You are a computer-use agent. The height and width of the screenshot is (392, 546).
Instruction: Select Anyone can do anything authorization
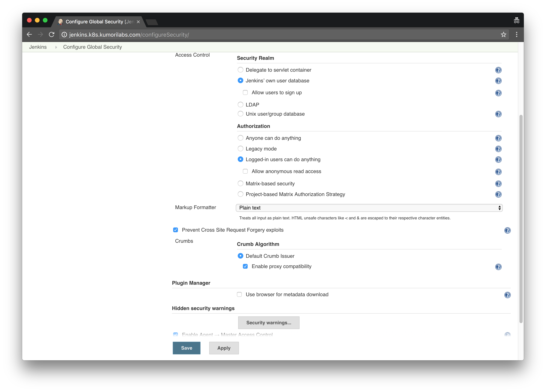pyautogui.click(x=240, y=138)
